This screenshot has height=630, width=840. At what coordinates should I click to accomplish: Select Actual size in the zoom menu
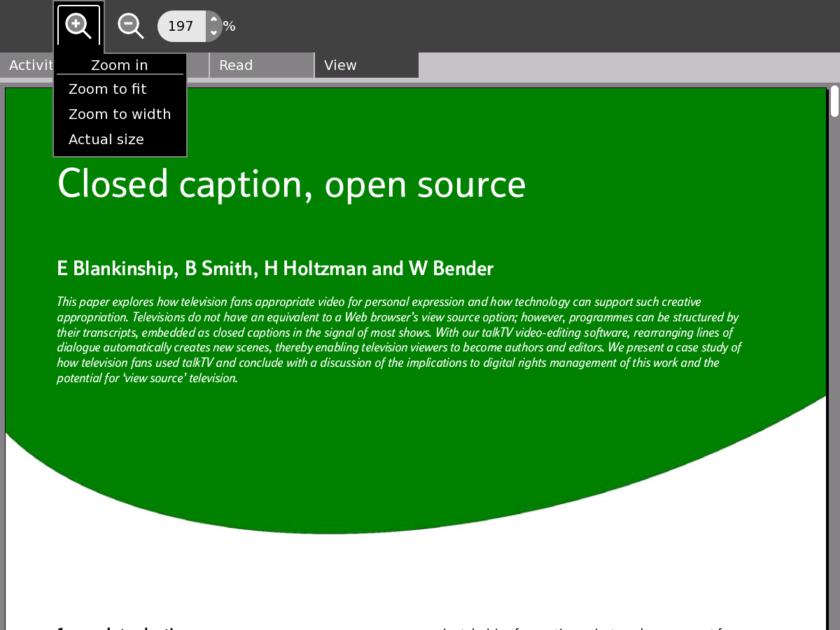click(106, 139)
